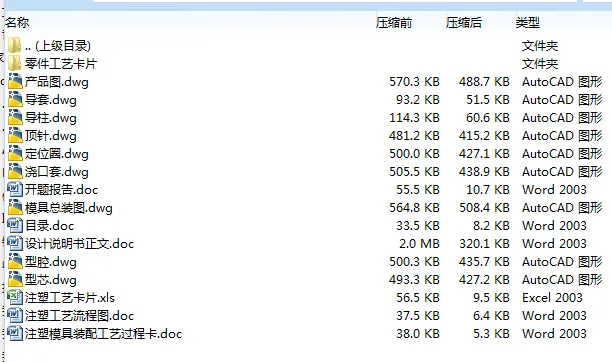Sort by the 类型 column header
This screenshot has height=362, width=612.
point(528,23)
